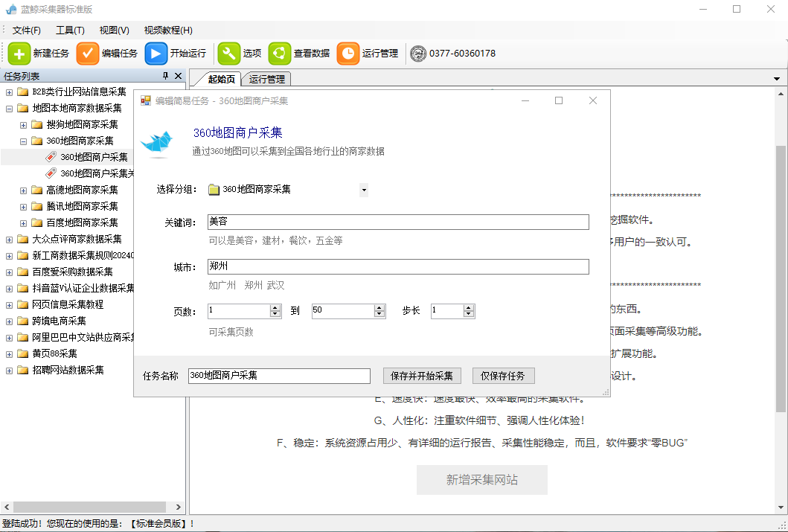Close the 任务列表 panel
This screenshot has height=532, width=788.
tap(178, 76)
